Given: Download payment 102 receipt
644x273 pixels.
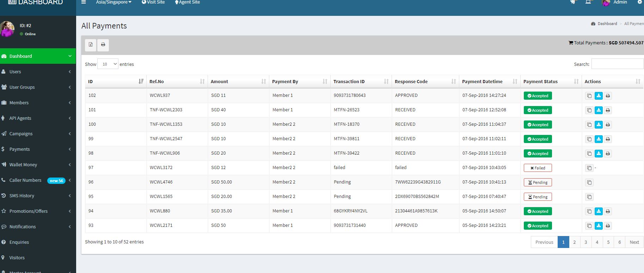Looking at the screenshot, I should point(599,96).
